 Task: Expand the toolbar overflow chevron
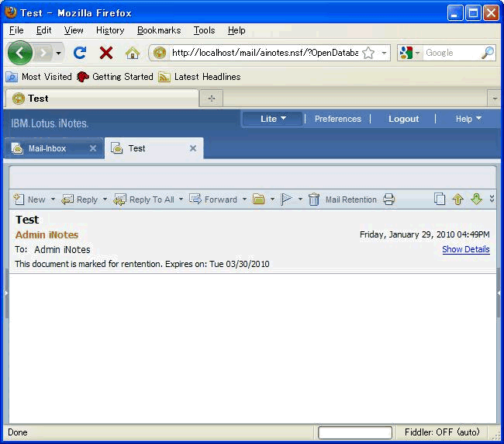pyautogui.click(x=492, y=199)
